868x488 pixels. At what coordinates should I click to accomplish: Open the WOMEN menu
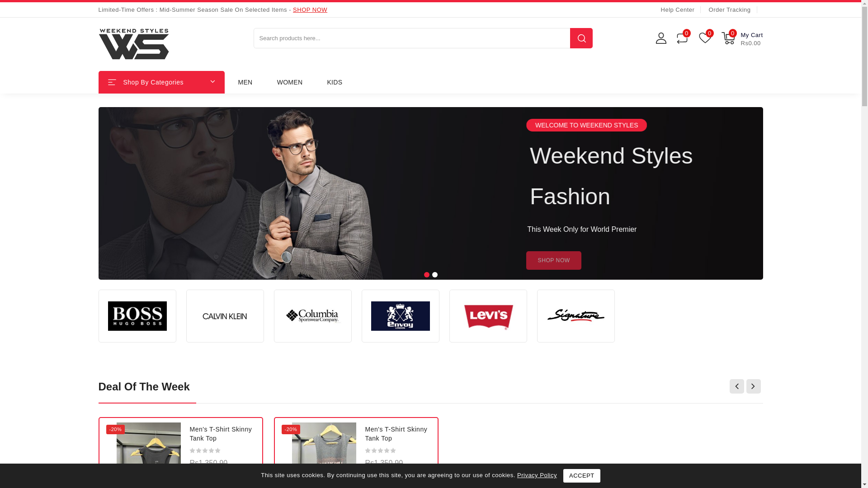pos(290,82)
